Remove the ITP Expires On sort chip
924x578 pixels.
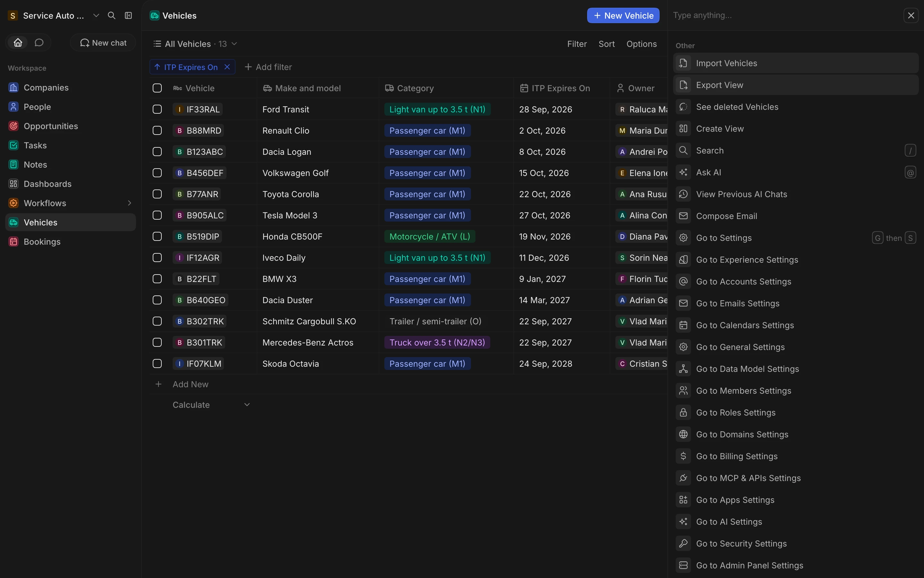tap(227, 67)
